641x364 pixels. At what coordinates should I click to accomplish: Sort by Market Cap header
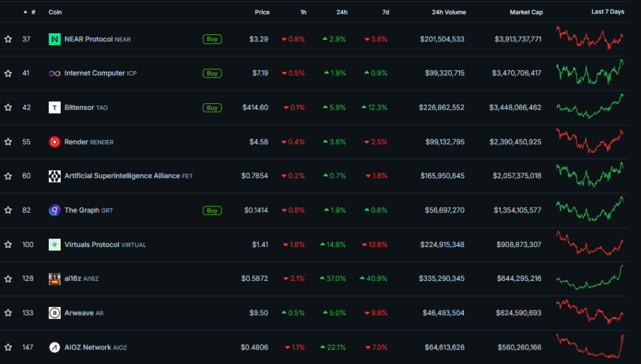tap(526, 13)
